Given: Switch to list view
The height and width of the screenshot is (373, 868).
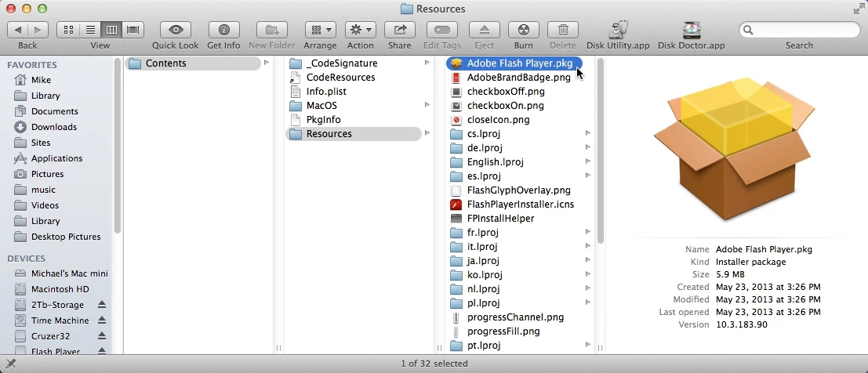Looking at the screenshot, I should (x=89, y=30).
